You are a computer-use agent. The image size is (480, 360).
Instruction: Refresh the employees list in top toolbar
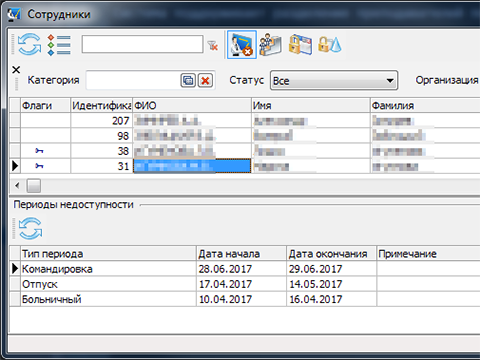[29, 44]
